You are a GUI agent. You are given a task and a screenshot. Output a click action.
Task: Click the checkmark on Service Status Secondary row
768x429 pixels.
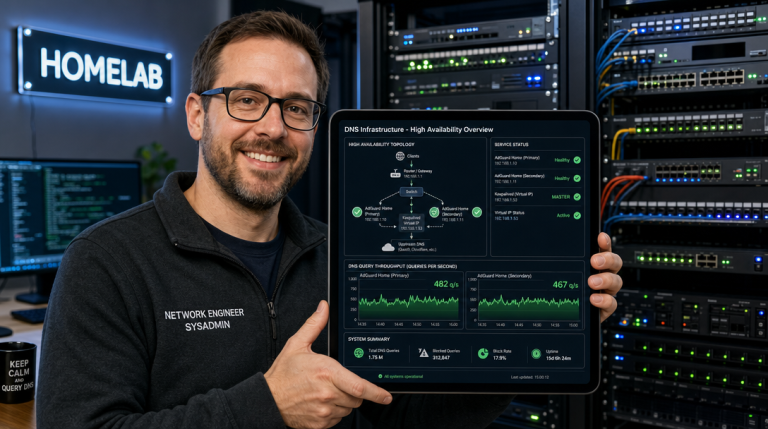click(x=577, y=178)
